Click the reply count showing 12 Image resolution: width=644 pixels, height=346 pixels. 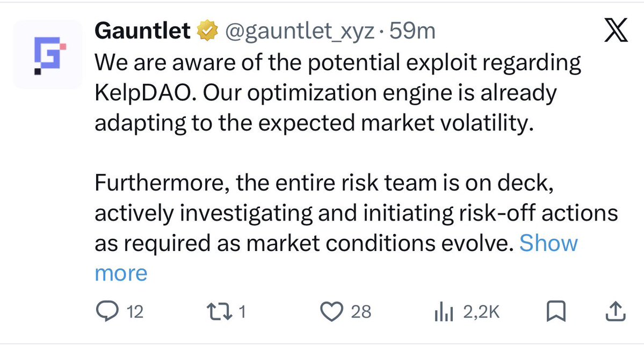point(135,312)
